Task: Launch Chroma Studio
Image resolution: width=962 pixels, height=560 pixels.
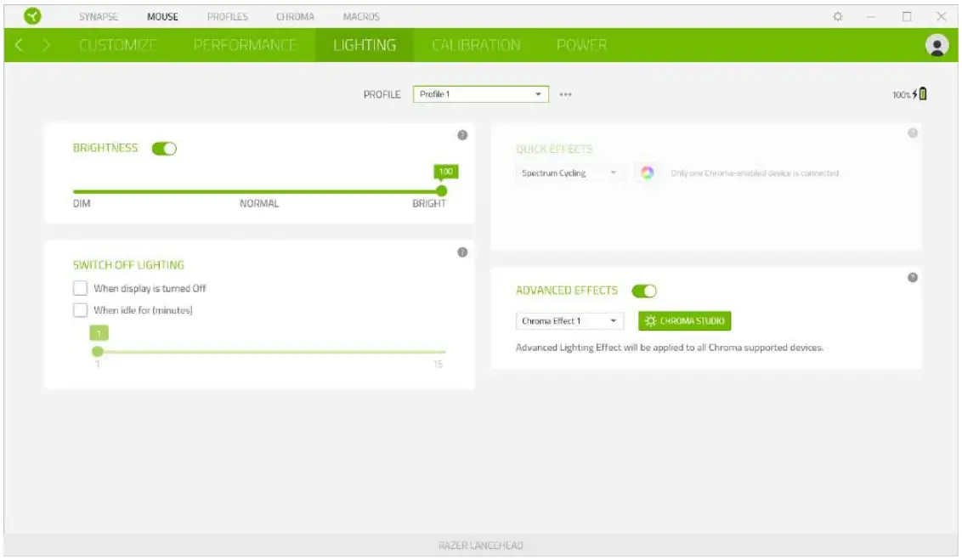Action: point(684,320)
